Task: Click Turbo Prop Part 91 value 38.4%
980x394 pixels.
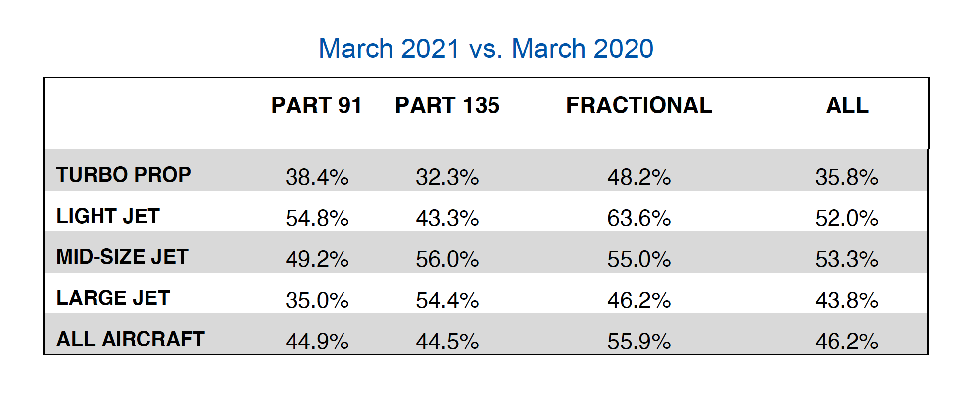Action: [x=317, y=177]
